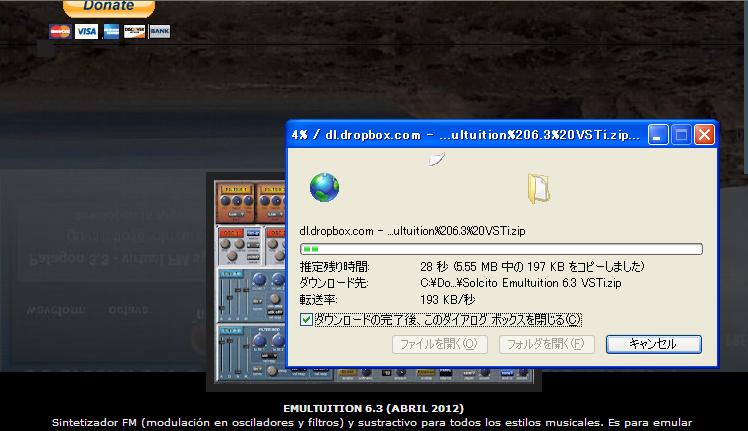This screenshot has width=748, height=431.
Task: Click the American Express card icon
Action: click(x=111, y=32)
